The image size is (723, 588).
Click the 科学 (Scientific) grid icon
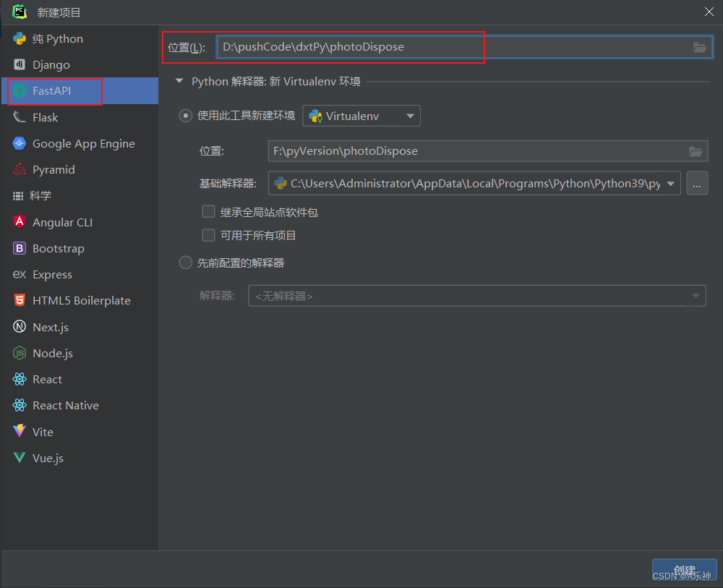[x=18, y=196]
